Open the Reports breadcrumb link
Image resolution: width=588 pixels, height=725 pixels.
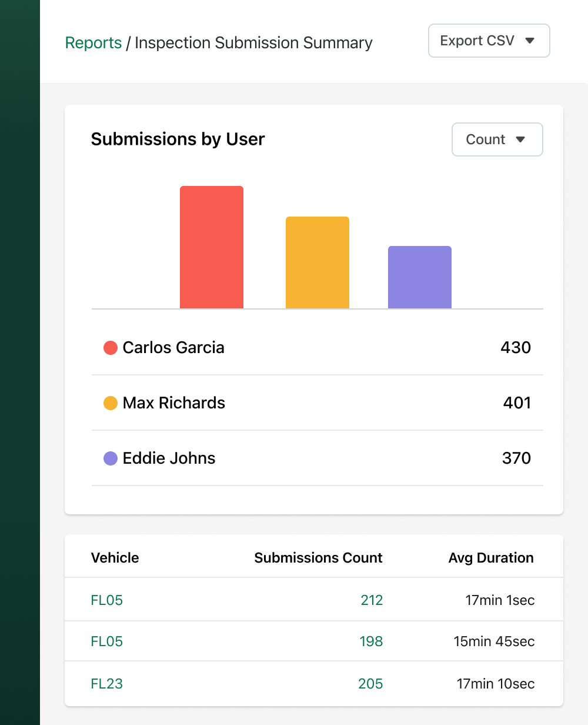point(93,43)
